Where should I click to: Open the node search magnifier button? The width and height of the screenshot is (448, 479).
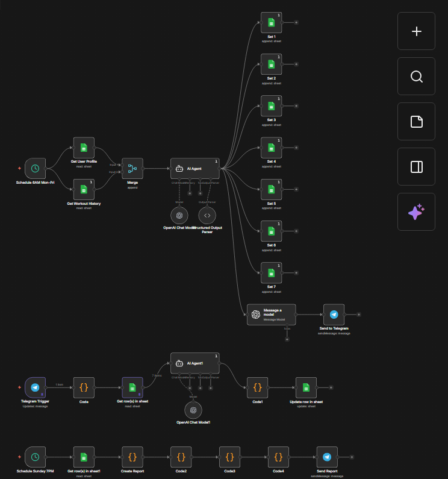416,77
